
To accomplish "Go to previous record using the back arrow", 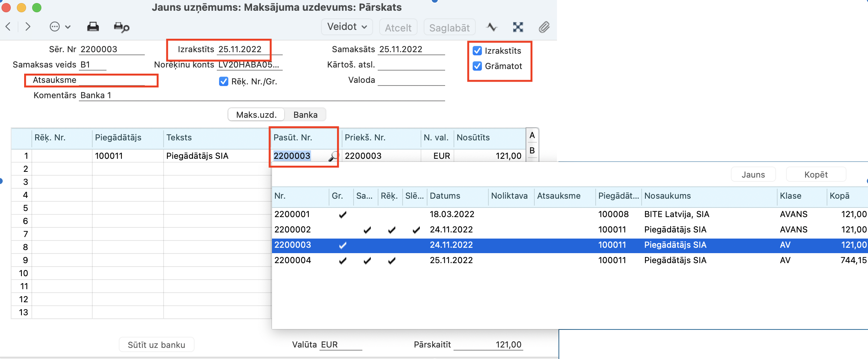I will (8, 27).
